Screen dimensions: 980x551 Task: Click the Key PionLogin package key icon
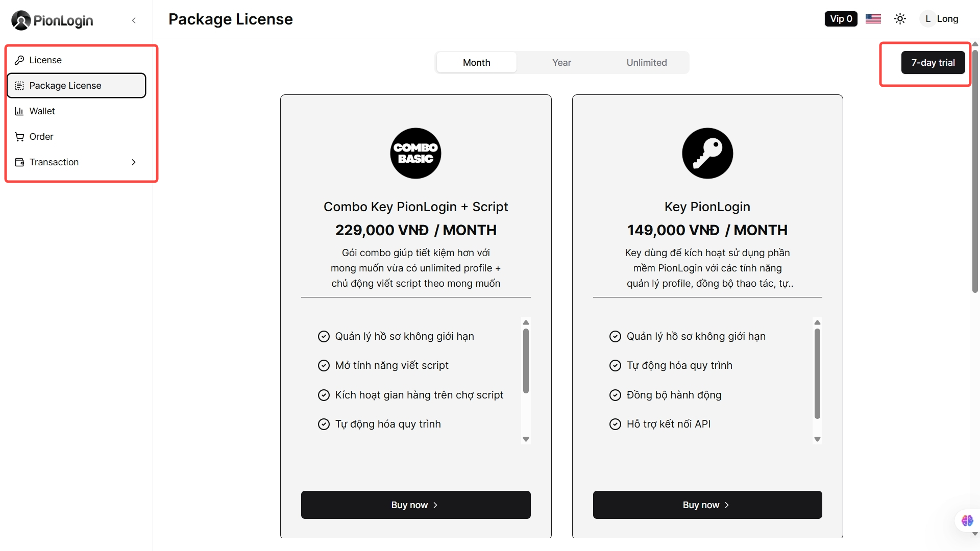[x=707, y=153]
